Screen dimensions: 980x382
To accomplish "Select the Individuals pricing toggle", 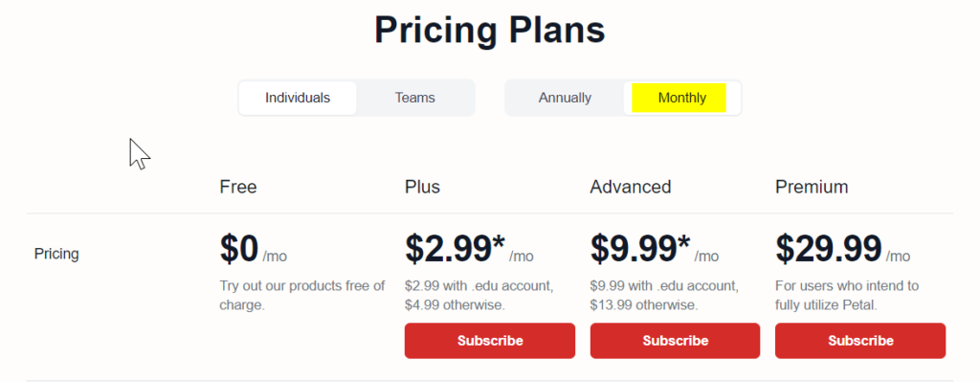I will click(298, 99).
